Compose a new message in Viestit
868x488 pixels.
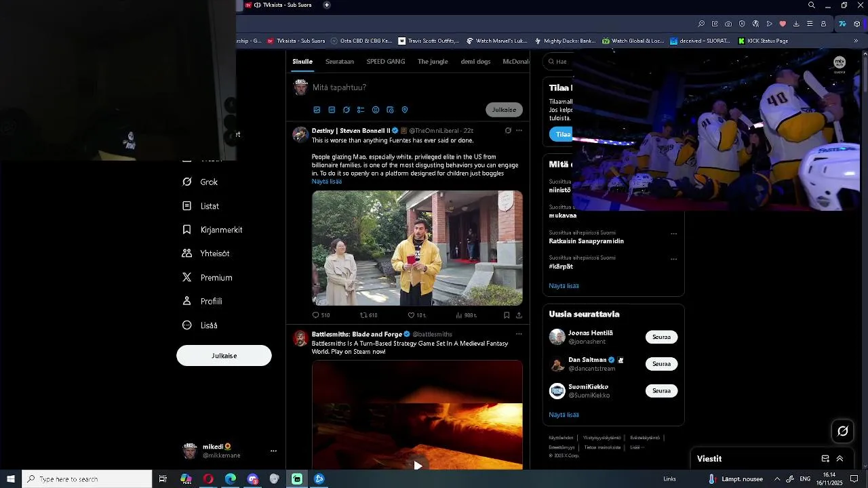(825, 459)
